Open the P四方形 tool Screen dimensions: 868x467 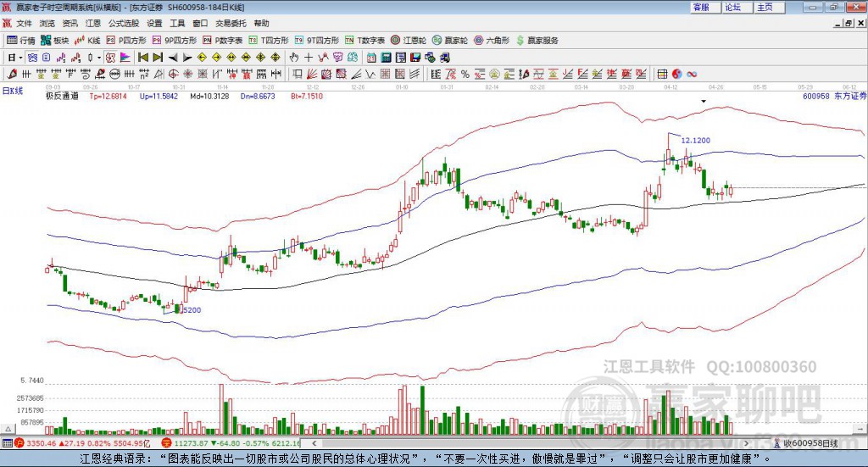pyautogui.click(x=126, y=41)
